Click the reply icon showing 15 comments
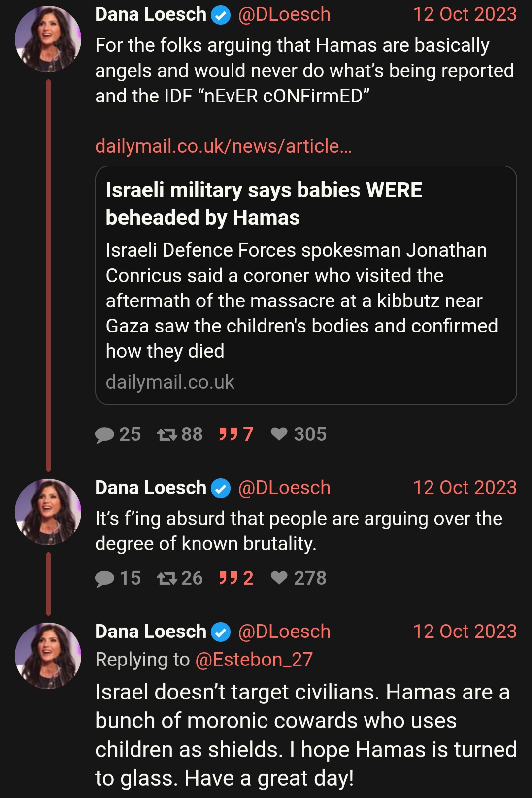 click(104, 578)
